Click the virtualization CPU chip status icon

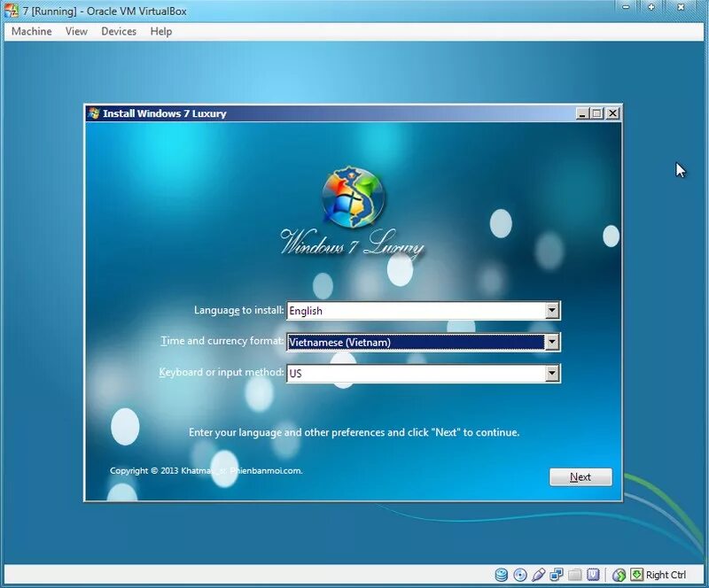593,575
